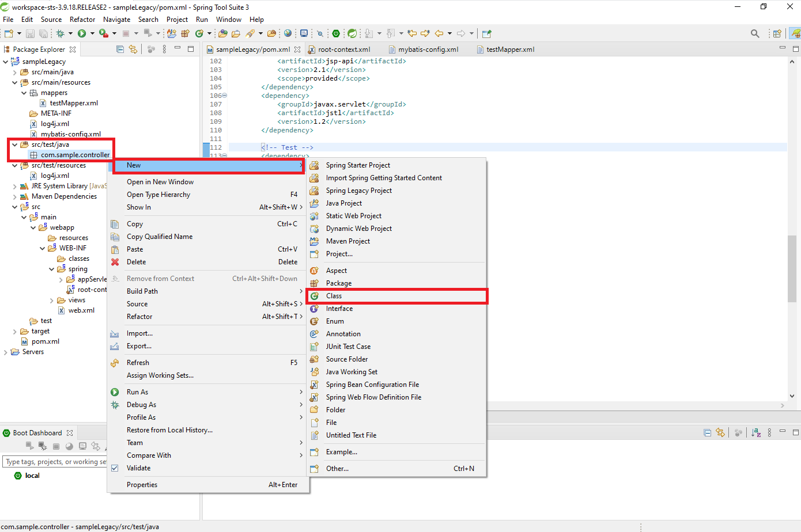Click the Open Type toolbar icon
Image resolution: width=801 pixels, height=532 pixels.
[222, 33]
